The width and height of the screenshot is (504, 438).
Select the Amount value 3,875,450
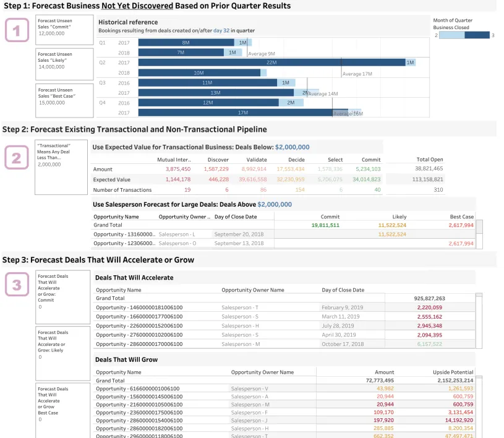pos(178,169)
